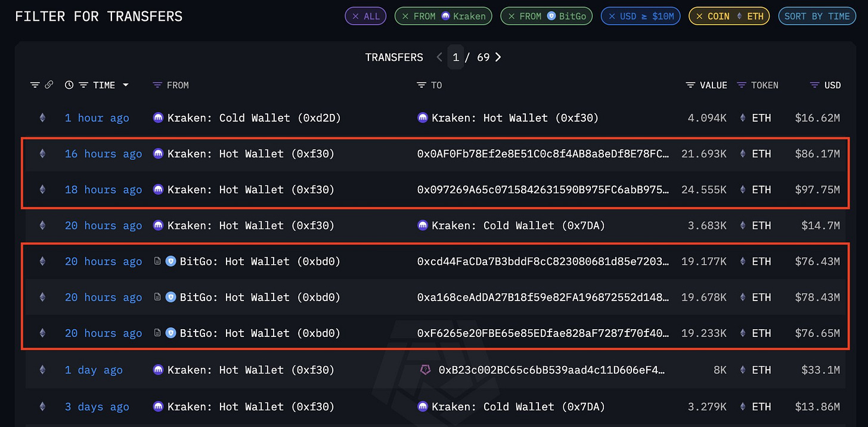868x427 pixels.
Task: Click contract document icon in the $76.43M row
Action: (157, 261)
